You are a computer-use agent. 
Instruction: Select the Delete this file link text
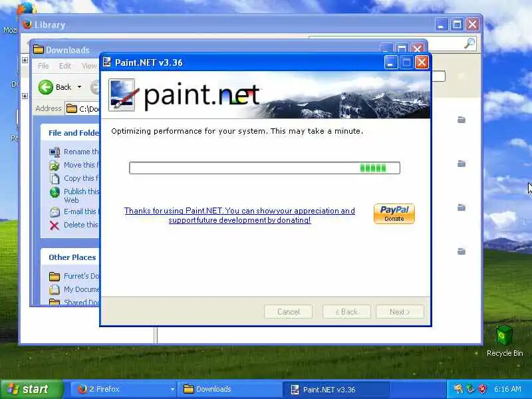pyautogui.click(x=81, y=225)
